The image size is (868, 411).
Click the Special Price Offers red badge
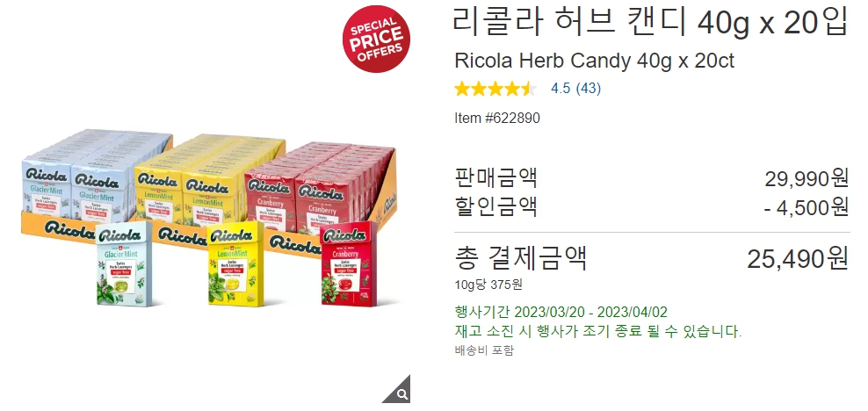(x=376, y=39)
